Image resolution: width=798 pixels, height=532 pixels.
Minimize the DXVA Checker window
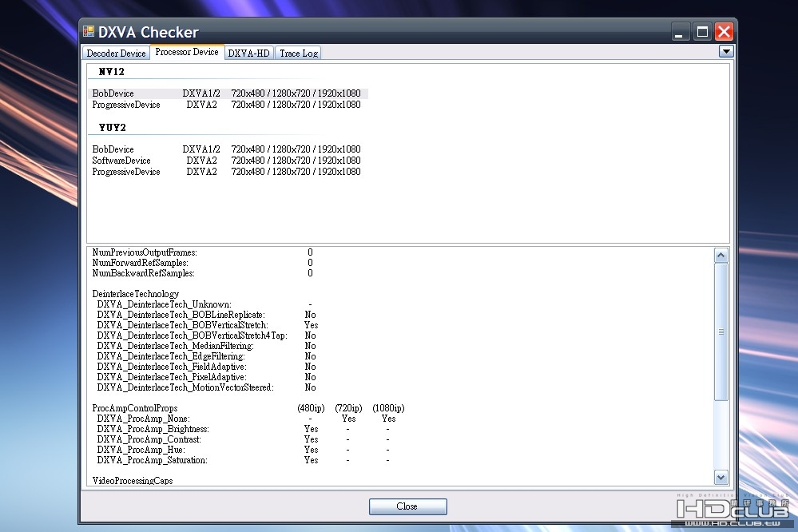[x=679, y=32]
